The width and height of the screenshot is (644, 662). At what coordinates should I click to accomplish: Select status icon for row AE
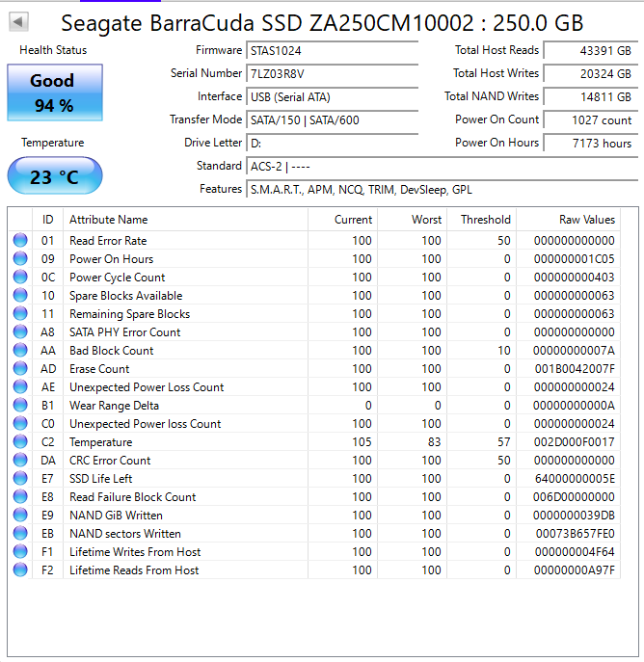pos(20,386)
